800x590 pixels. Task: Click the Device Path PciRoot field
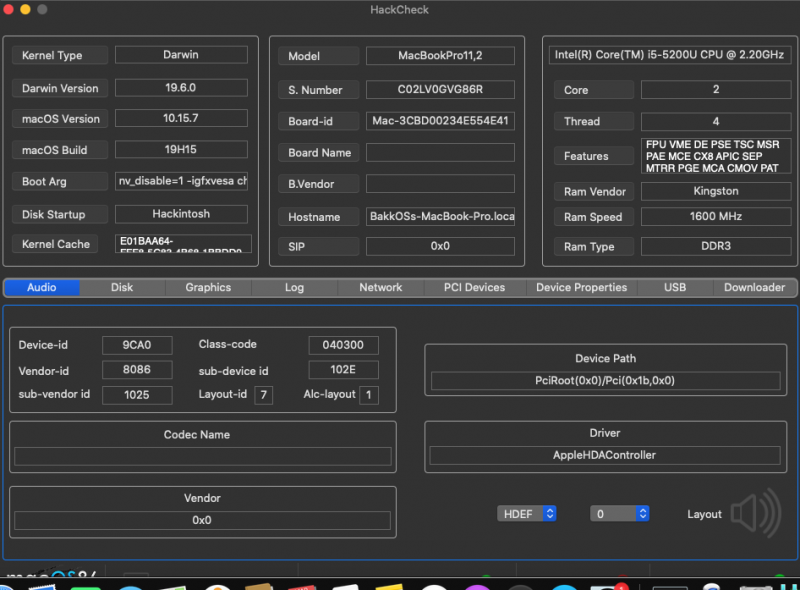[605, 381]
